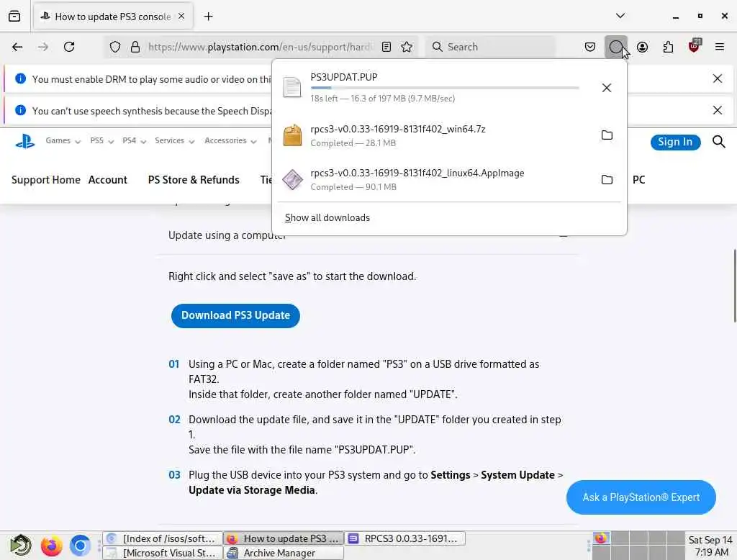Open the PC support section
The image size is (737, 560).
639,180
